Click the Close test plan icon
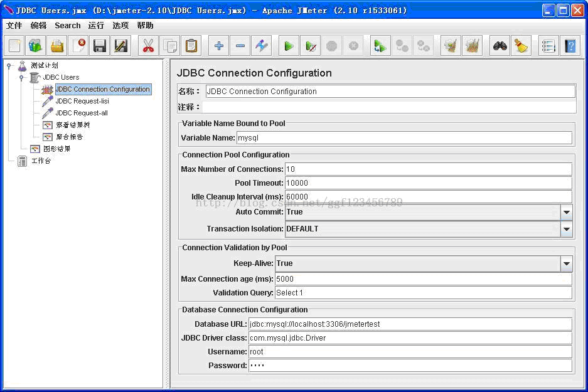This screenshot has height=392, width=588. coord(78,46)
